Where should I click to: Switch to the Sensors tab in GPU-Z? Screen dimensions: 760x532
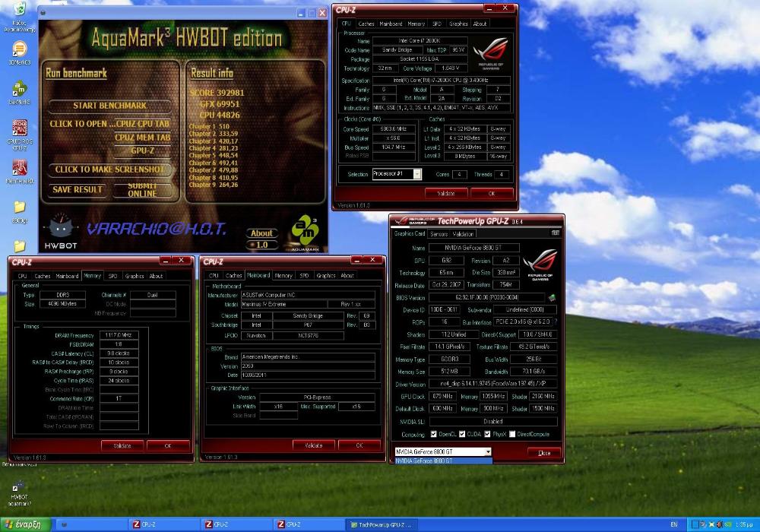[439, 234]
